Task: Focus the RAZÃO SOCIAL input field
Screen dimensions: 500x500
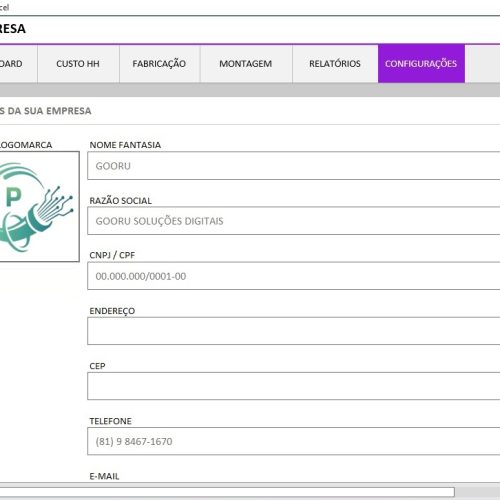Action: [x=294, y=221]
